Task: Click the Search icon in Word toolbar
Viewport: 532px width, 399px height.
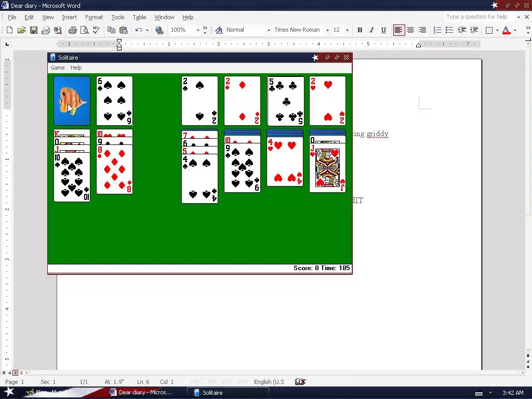Action: (x=58, y=30)
